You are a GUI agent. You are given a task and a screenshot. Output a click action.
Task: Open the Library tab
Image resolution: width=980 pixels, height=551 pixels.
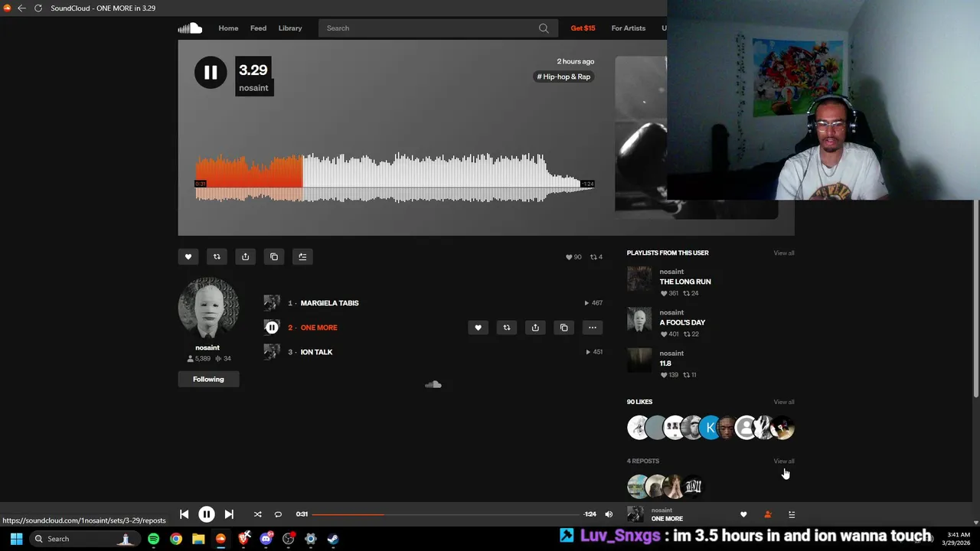click(x=290, y=28)
